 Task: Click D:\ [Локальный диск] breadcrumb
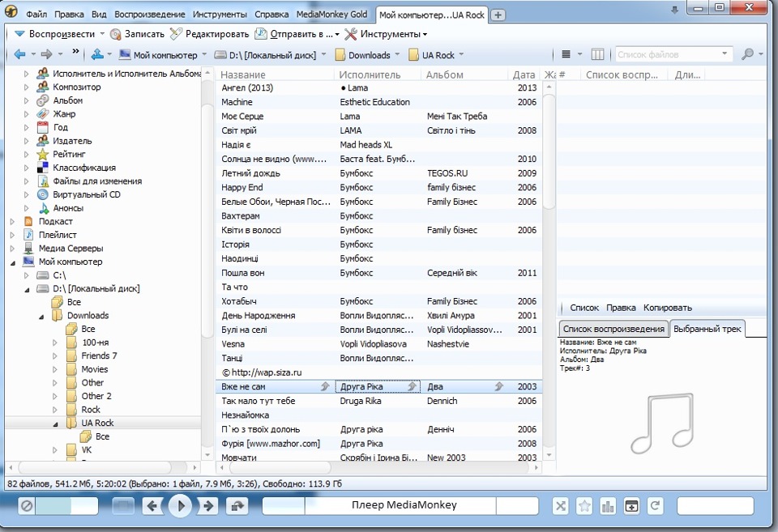266,55
